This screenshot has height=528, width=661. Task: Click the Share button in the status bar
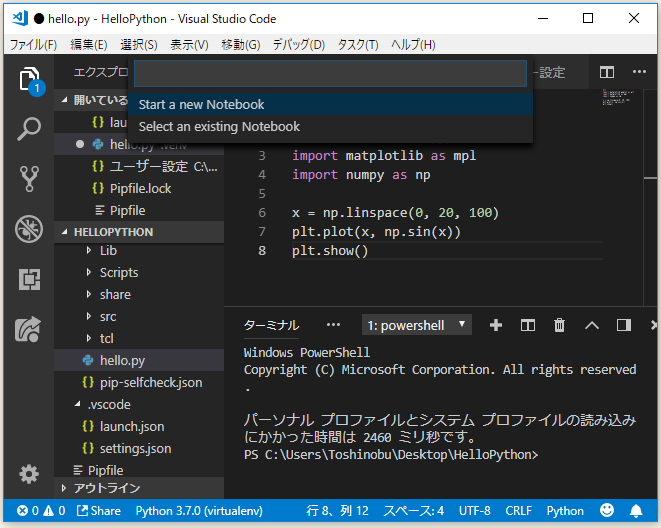coord(99,511)
